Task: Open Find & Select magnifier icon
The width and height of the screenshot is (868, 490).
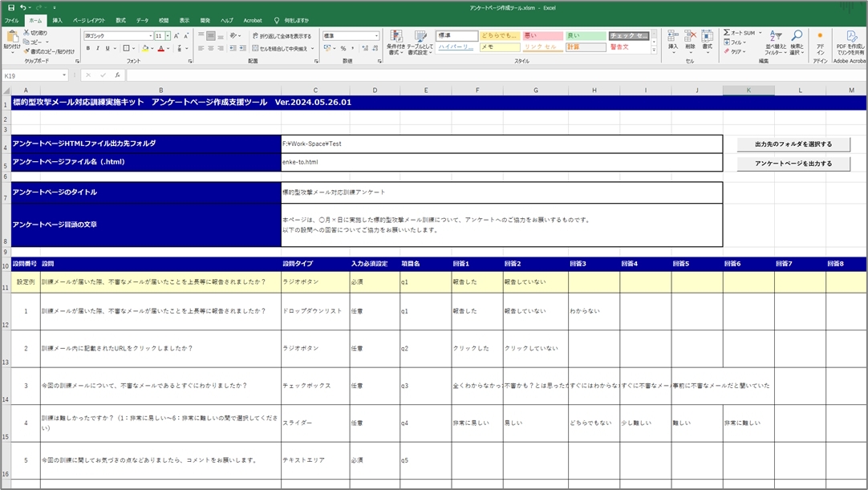Action: click(796, 40)
